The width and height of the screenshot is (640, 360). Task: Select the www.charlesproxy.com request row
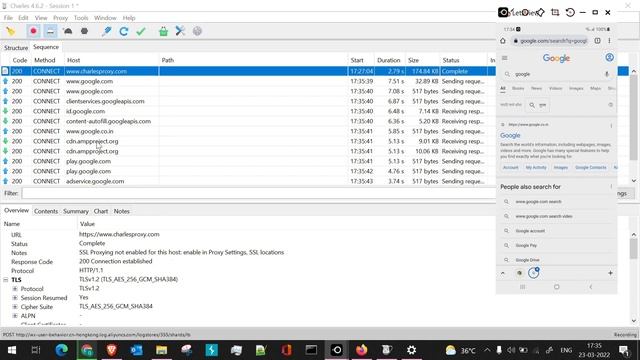(x=248, y=71)
